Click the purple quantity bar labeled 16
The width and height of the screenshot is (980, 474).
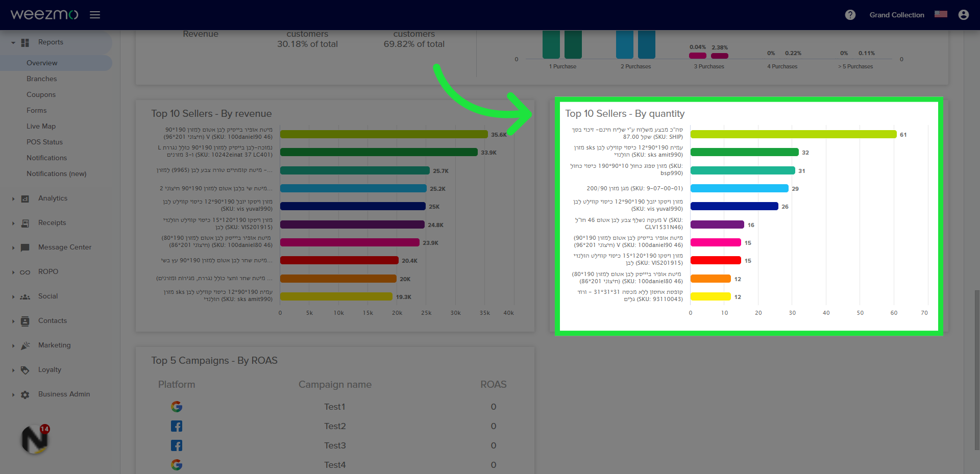pyautogui.click(x=717, y=224)
